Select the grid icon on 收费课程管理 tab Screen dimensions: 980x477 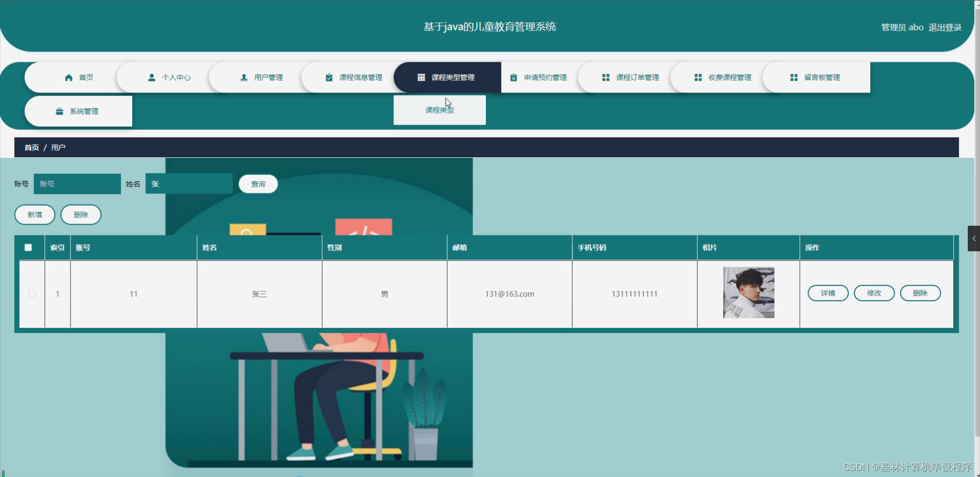click(698, 77)
